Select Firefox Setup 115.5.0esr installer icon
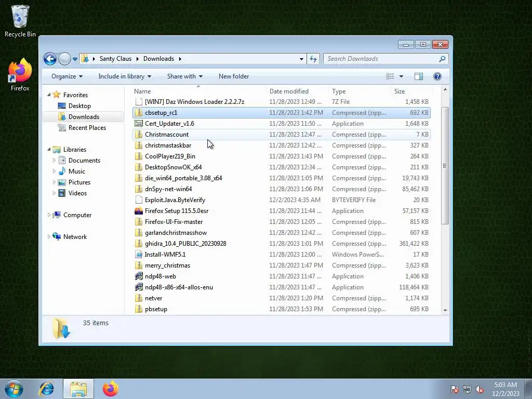 138,211
